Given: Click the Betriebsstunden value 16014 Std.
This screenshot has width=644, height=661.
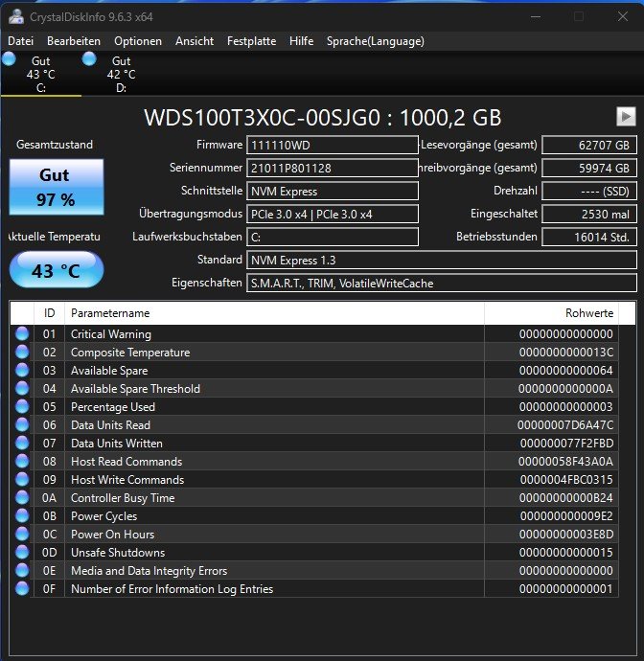Looking at the screenshot, I should point(589,237).
